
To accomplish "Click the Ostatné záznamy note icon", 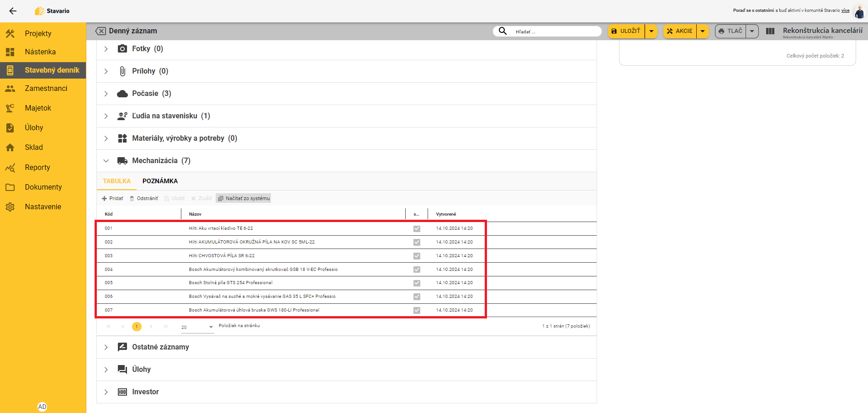I will 122,347.
